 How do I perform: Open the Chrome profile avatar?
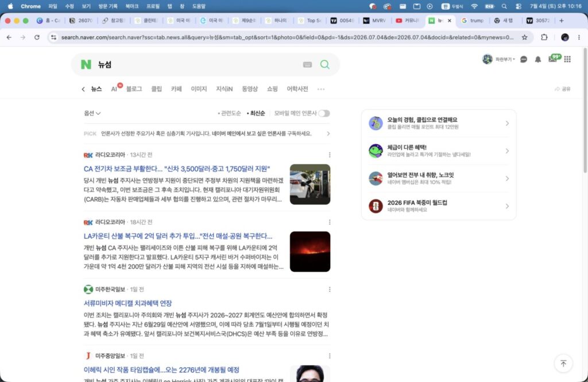coord(565,37)
